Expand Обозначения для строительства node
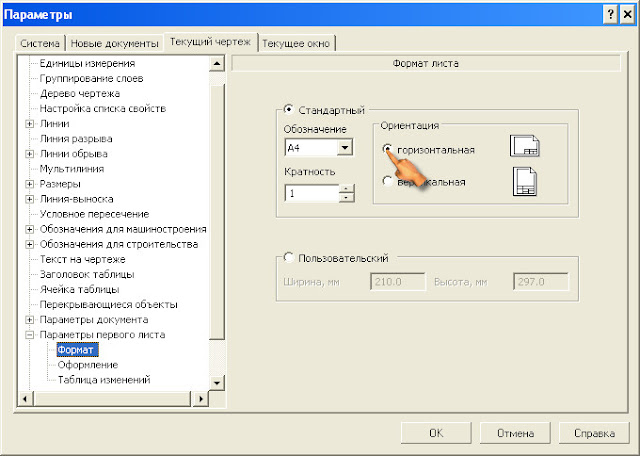This screenshot has height=456, width=640. point(29,245)
